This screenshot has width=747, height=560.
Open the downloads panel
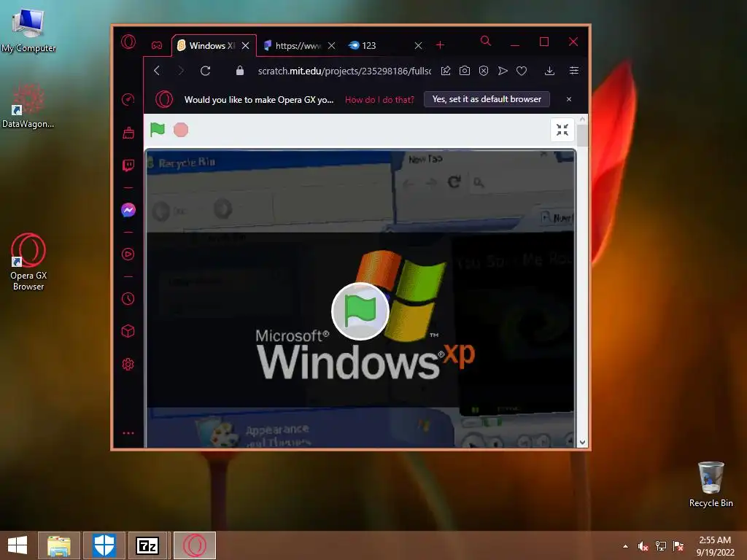549,71
